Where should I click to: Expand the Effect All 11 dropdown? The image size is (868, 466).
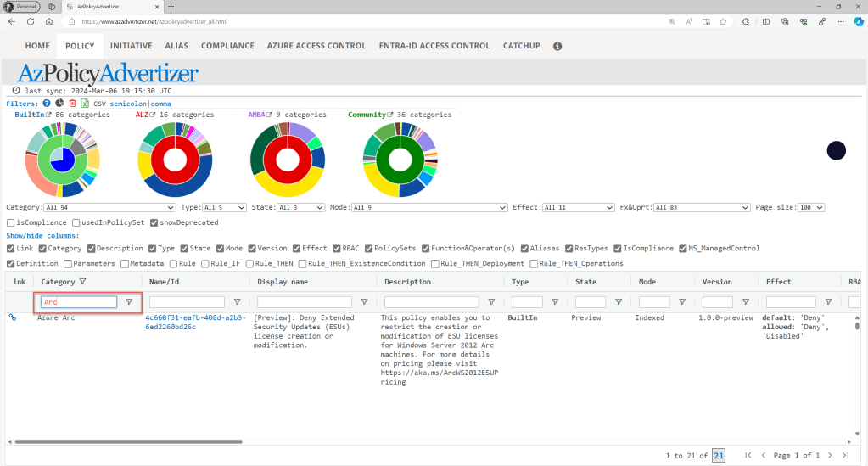point(579,207)
